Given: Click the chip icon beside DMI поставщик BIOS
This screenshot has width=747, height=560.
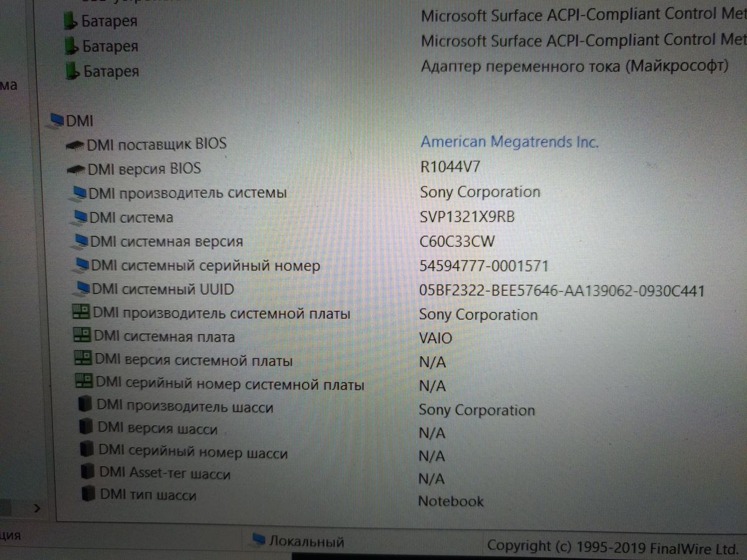Looking at the screenshot, I should point(76,144).
